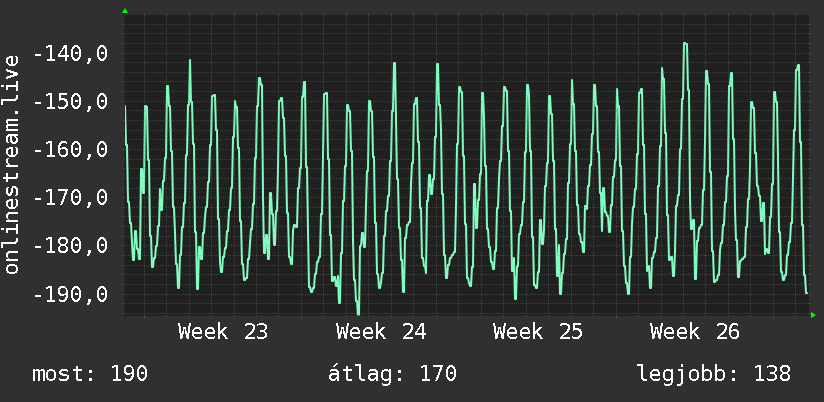Click the Week 23 axis label

[223, 332]
